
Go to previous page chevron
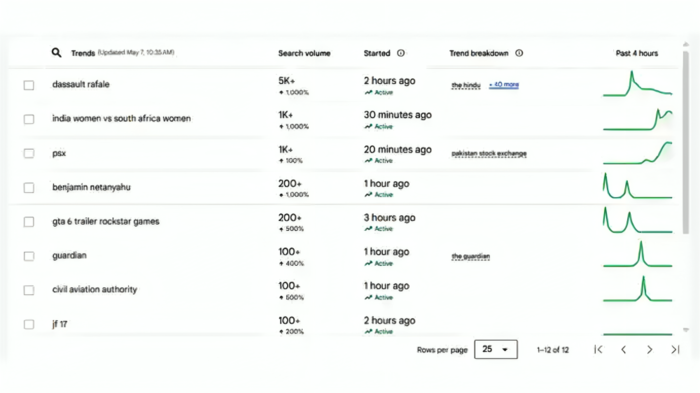624,350
